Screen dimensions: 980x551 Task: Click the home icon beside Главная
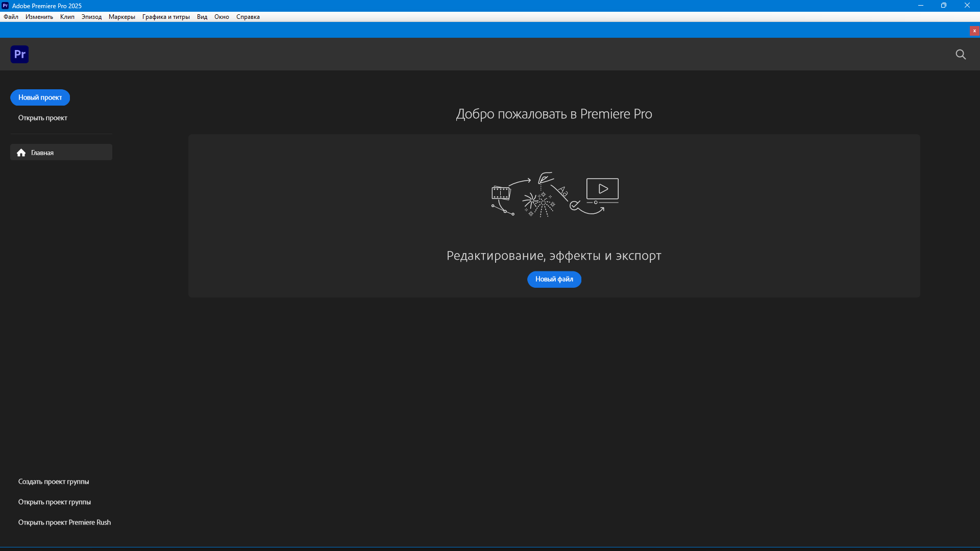click(21, 153)
